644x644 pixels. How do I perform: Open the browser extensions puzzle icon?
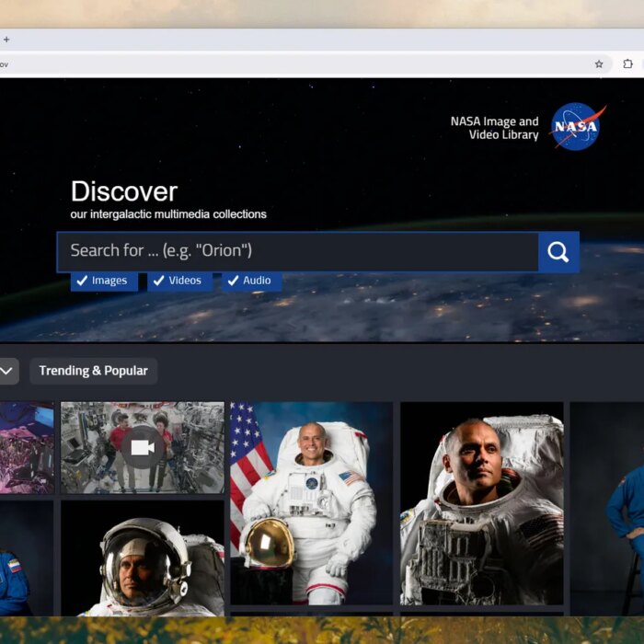[627, 64]
